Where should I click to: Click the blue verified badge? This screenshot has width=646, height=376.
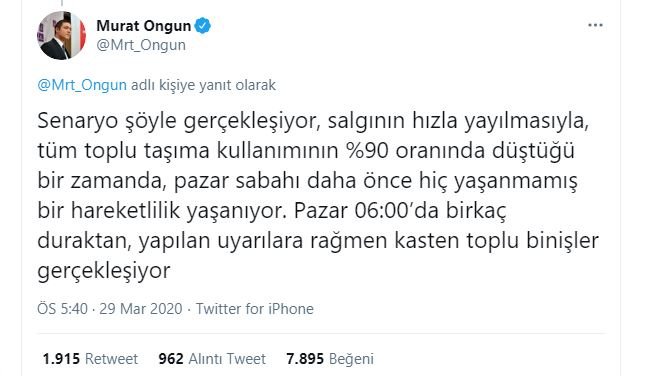(x=202, y=26)
